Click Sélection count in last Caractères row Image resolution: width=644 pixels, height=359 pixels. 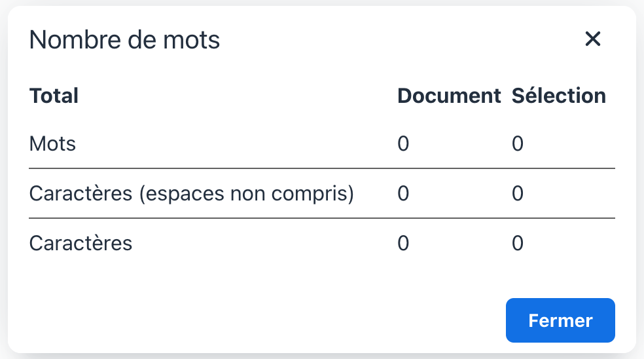tap(518, 243)
